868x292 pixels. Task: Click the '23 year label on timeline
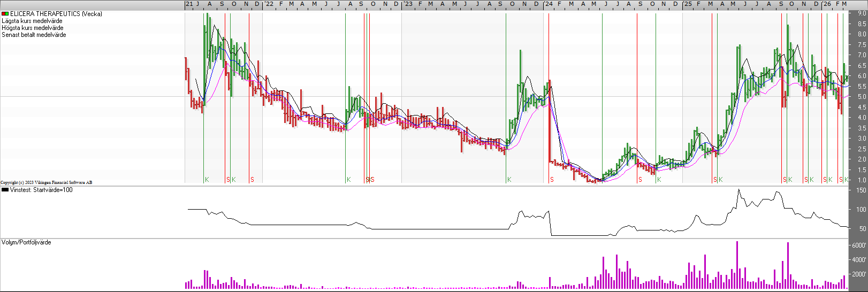pos(408,4)
